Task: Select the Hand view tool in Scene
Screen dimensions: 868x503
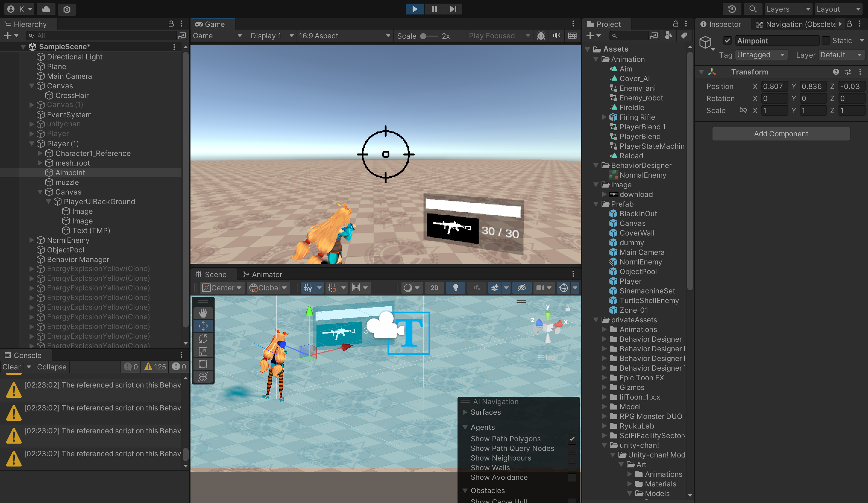Action: click(203, 313)
